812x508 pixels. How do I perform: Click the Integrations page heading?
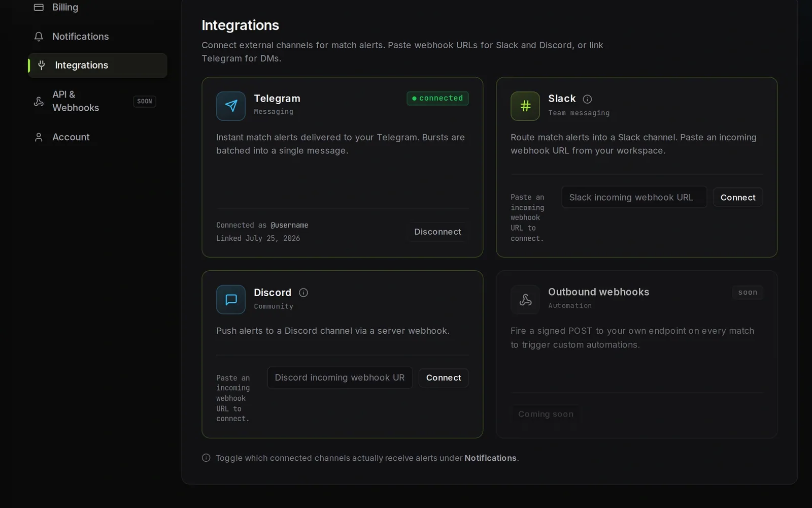[x=240, y=25]
